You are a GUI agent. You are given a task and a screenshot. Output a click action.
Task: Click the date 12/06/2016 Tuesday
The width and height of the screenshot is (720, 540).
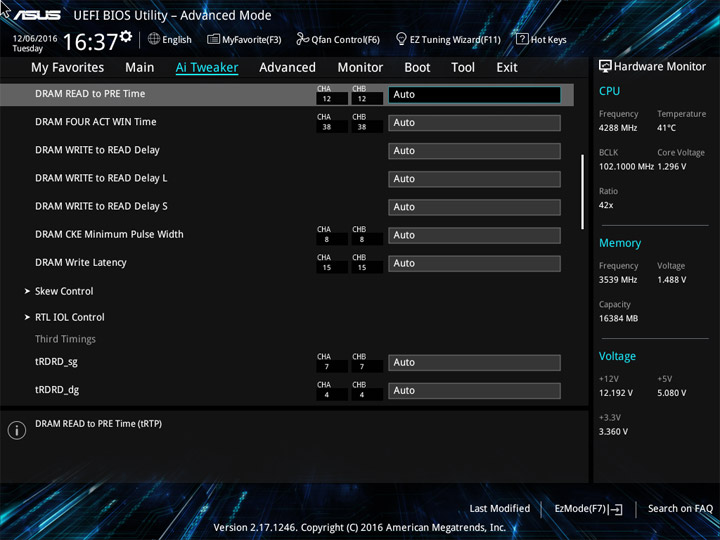coord(34,43)
